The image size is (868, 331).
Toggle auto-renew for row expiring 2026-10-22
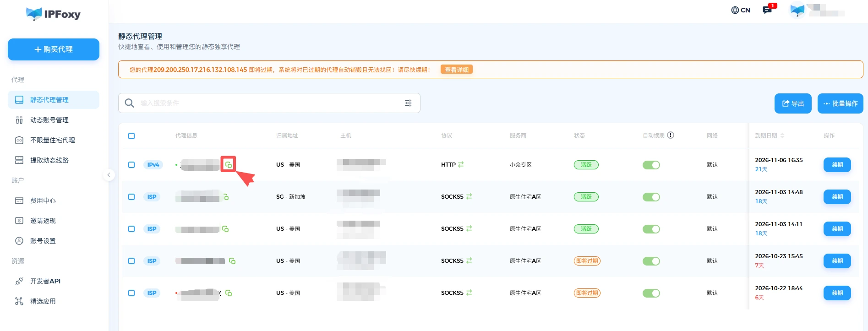[651, 293]
